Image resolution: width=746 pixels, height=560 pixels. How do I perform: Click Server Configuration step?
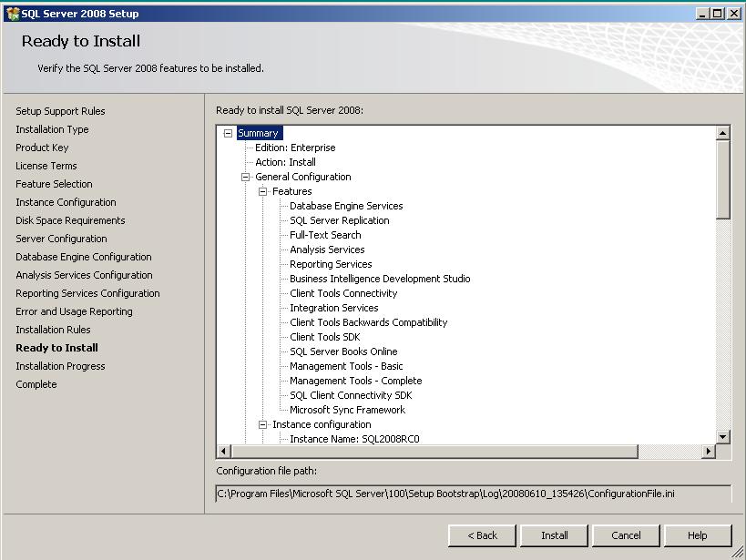(x=61, y=239)
